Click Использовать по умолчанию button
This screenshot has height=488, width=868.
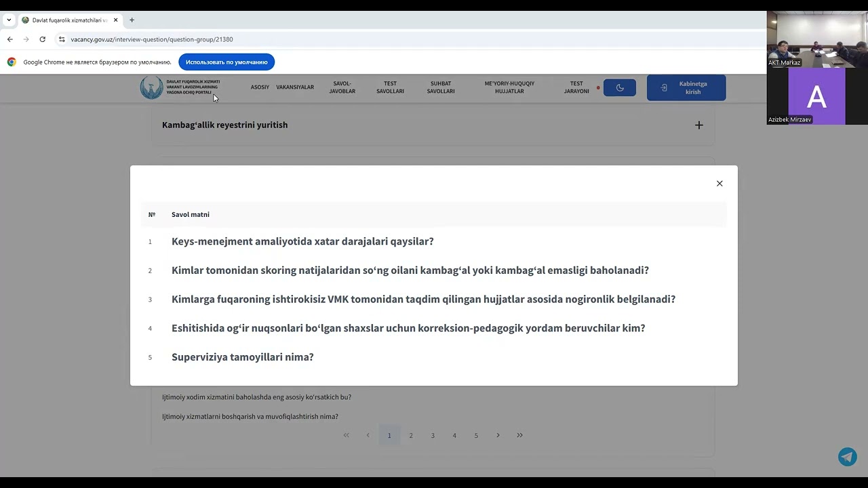point(226,62)
